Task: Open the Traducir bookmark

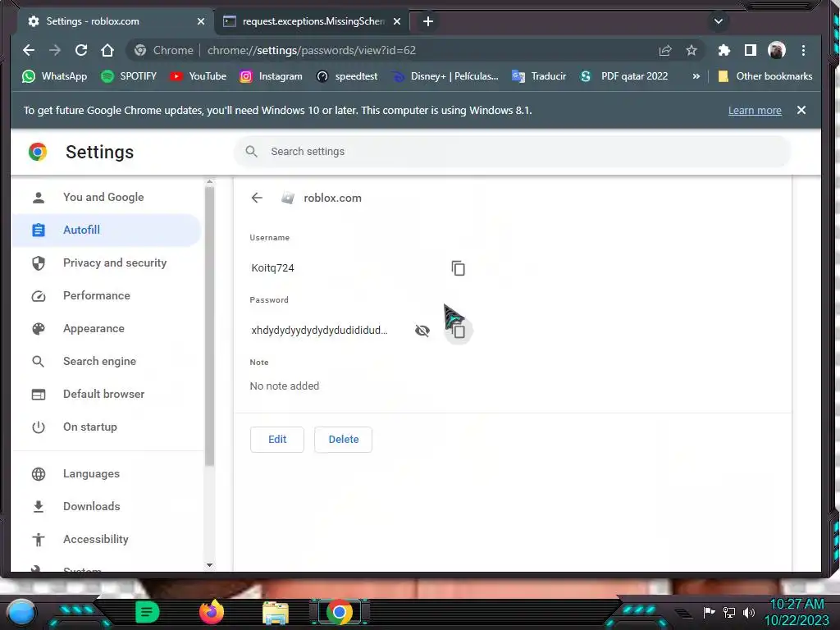Action: [539, 76]
